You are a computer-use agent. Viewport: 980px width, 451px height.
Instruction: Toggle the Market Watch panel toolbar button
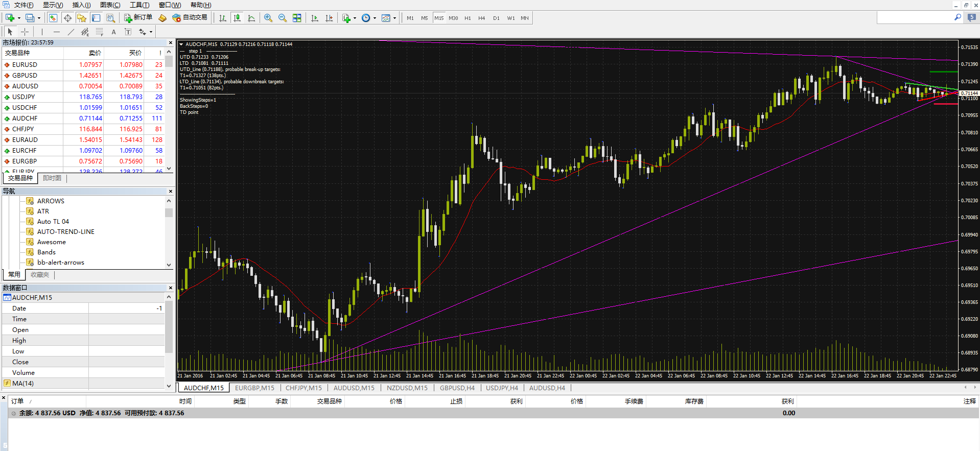53,18
